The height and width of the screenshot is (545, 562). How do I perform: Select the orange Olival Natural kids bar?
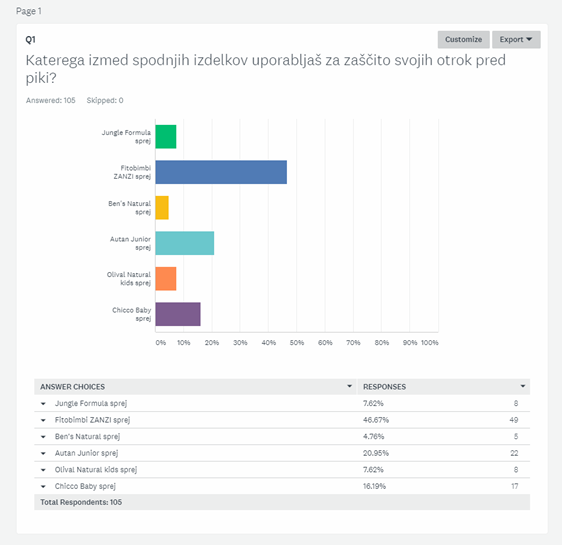click(166, 279)
